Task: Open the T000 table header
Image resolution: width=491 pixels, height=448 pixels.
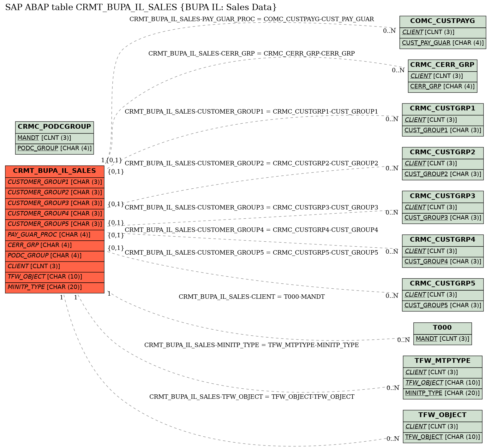Action: tap(442, 328)
